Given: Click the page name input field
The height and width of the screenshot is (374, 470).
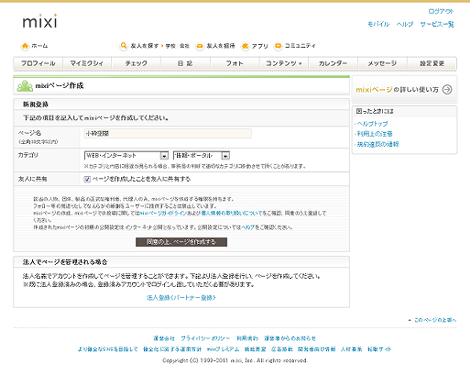Looking at the screenshot, I should click(168, 134).
